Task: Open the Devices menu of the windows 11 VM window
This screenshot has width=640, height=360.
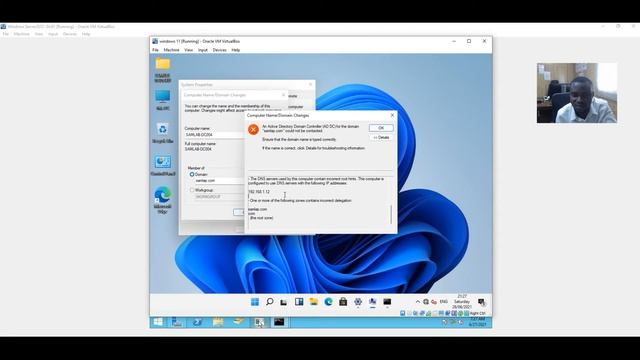Action: (219, 50)
